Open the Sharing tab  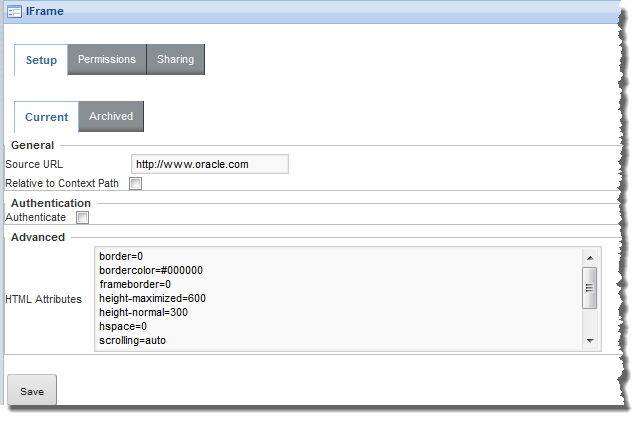[176, 60]
